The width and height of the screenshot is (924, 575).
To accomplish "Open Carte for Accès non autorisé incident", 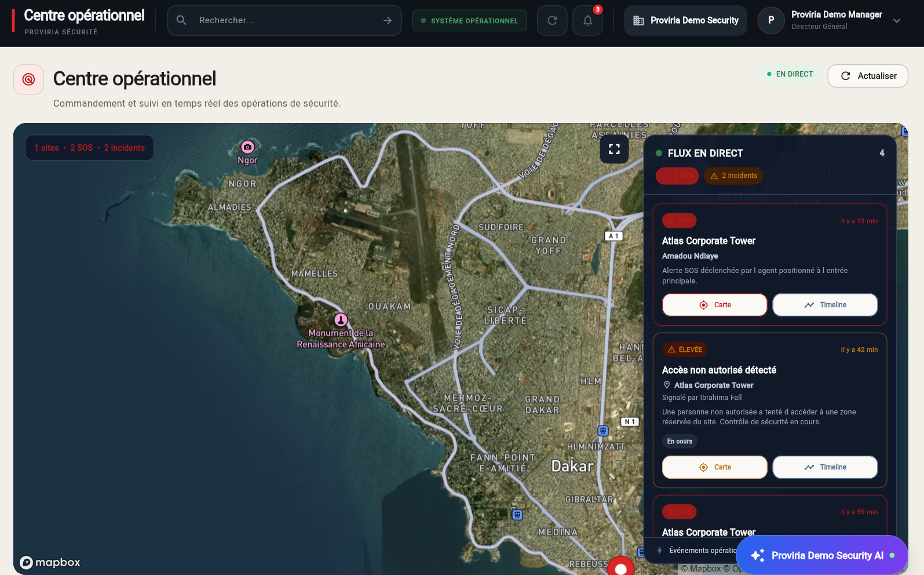I will tap(715, 467).
